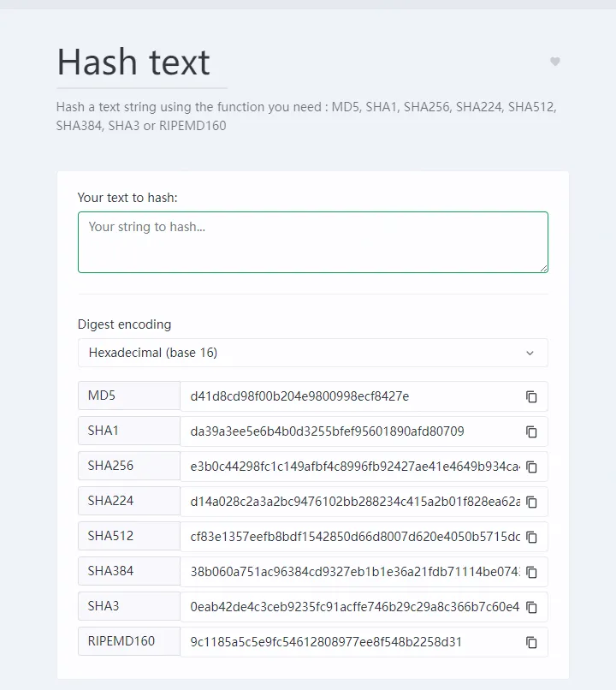Add Hash text tool to favorites
This screenshot has width=616, height=690.
554,62
